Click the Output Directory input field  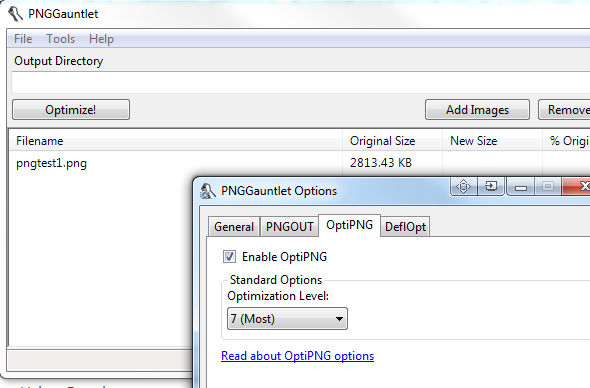(300, 82)
